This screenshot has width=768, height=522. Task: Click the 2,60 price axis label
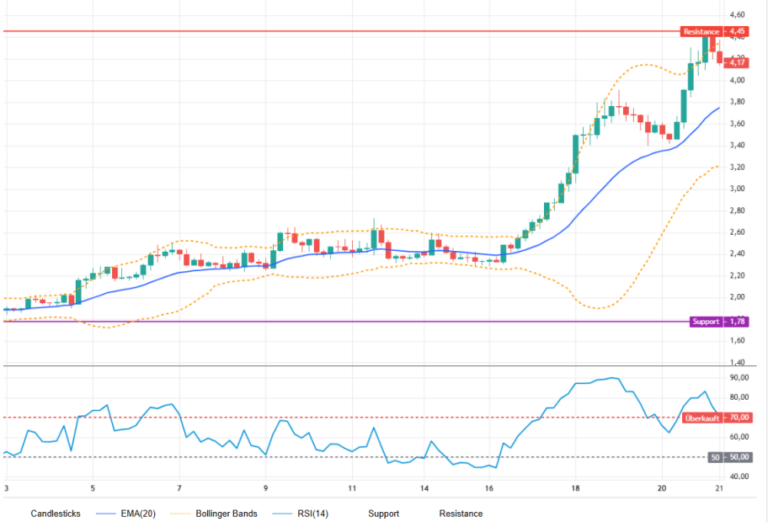tap(737, 232)
